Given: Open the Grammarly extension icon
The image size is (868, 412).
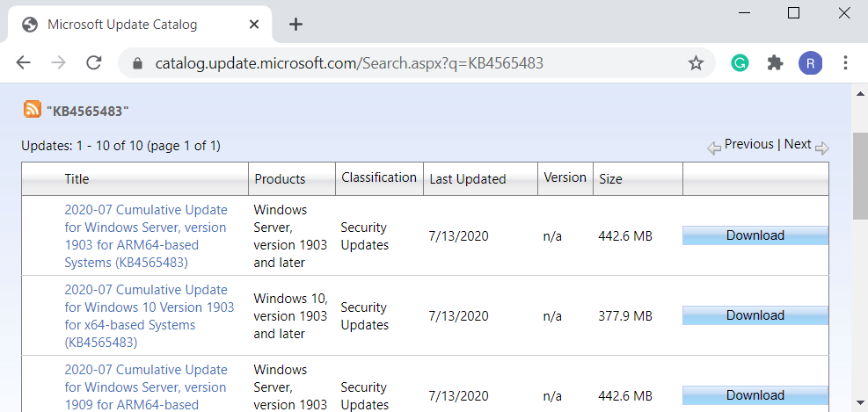Looking at the screenshot, I should tap(740, 63).
